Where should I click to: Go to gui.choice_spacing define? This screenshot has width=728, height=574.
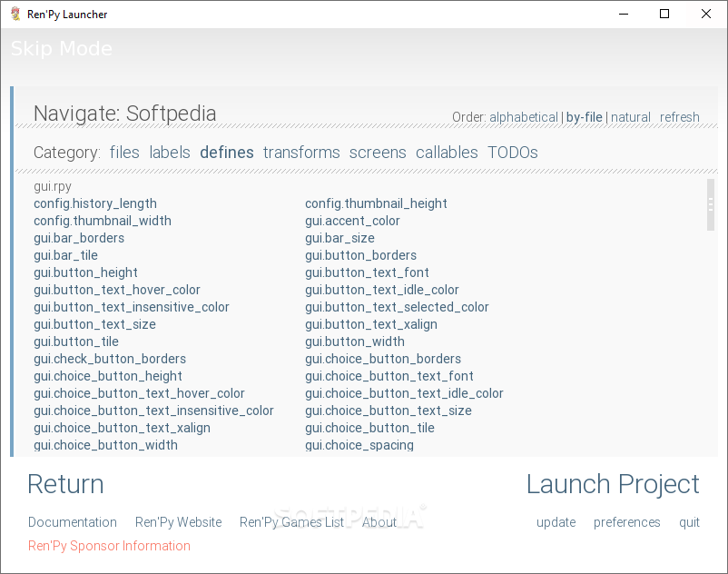359,445
